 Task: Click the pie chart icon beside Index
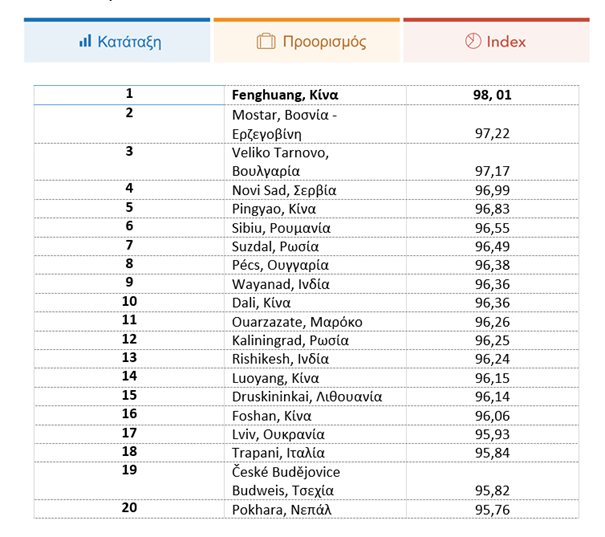pyautogui.click(x=473, y=41)
